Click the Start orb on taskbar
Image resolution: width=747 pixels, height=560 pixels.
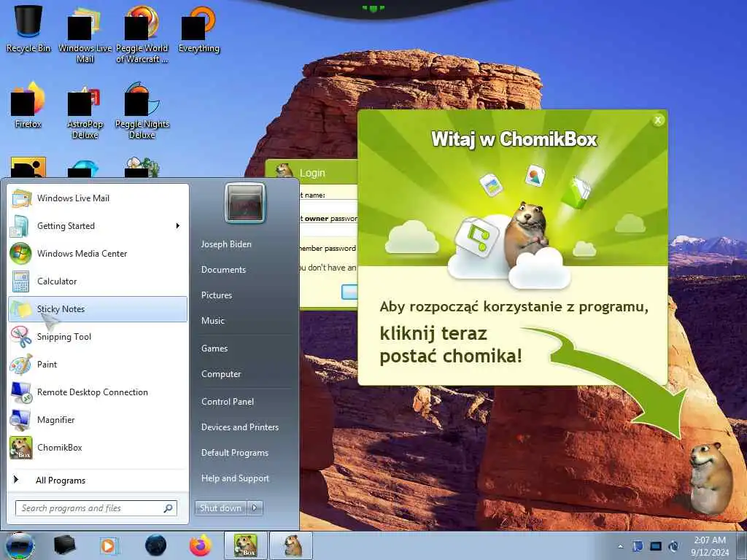19,545
